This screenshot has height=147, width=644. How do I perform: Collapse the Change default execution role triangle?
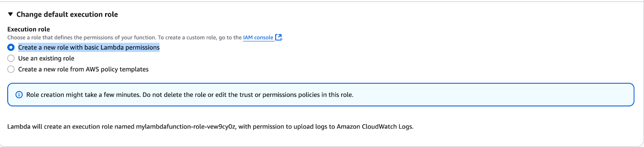click(10, 14)
